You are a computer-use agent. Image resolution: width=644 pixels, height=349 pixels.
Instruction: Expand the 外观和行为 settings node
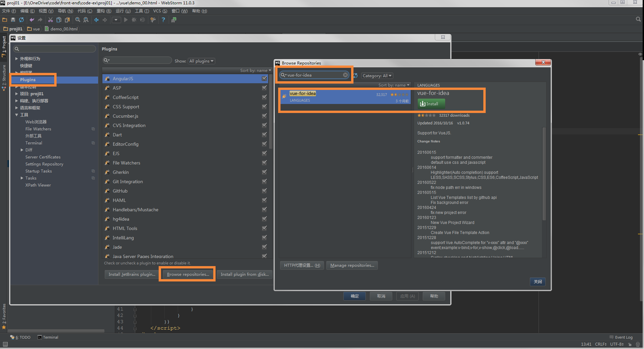click(x=16, y=59)
